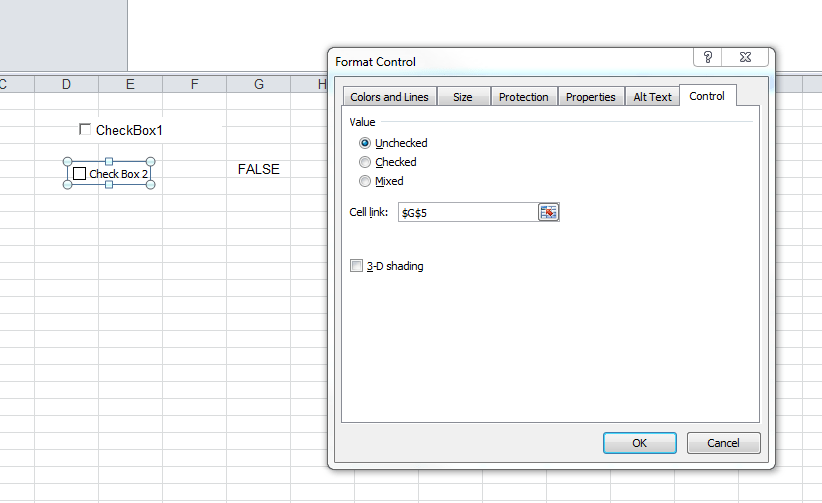Screen dimensions: 822x503
Task: Select column G header
Action: [258, 84]
